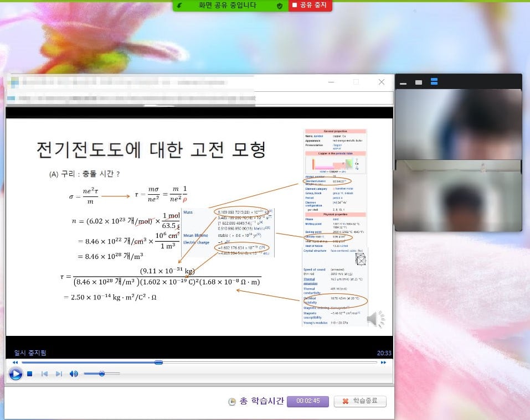The height and width of the screenshot is (420, 530).
Task: Click the bottom participant video thumbnail
Action: point(459,195)
